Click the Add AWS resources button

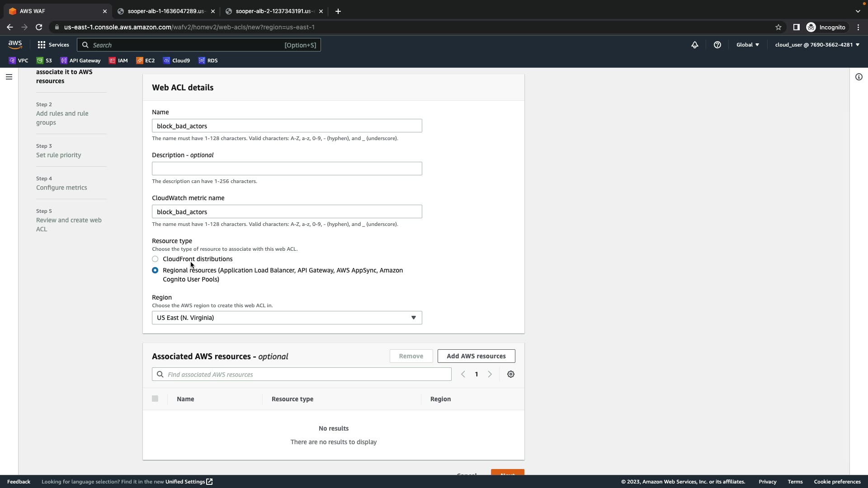click(x=476, y=356)
